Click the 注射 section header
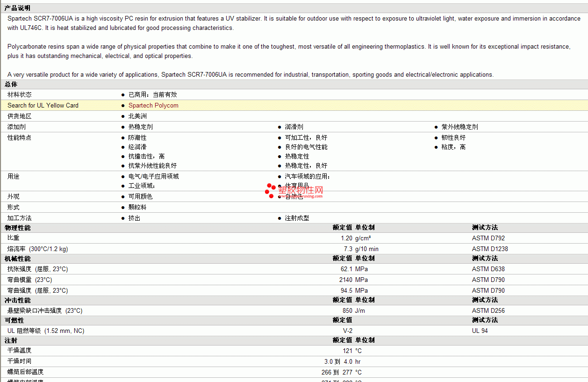 click(11, 340)
